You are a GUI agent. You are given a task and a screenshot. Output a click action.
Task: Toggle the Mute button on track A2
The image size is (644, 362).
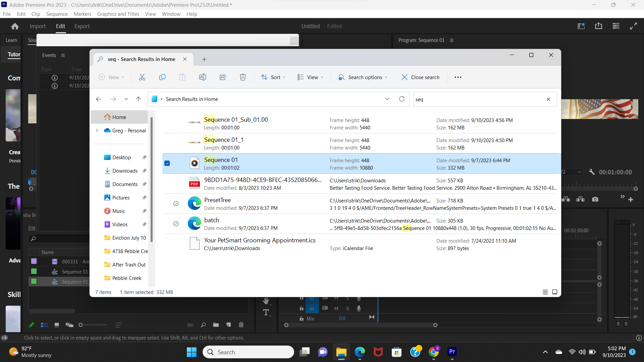click(336, 298)
